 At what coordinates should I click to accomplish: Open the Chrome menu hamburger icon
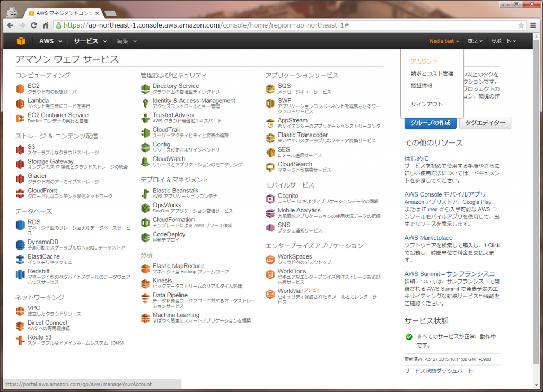coord(533,25)
